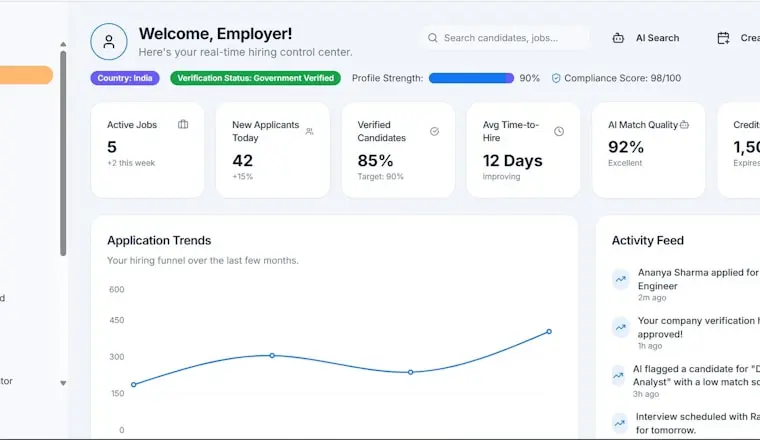Image resolution: width=760 pixels, height=440 pixels.
Task: Focus the Search candidates, jobs input field
Action: (x=505, y=38)
